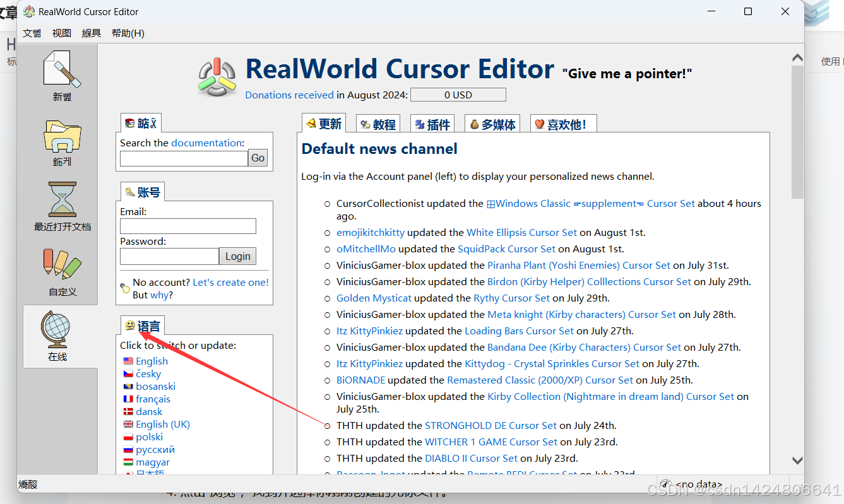Open the DIABLO II Cursor Set link
Screen dimensions: 844x504
click(x=471, y=459)
